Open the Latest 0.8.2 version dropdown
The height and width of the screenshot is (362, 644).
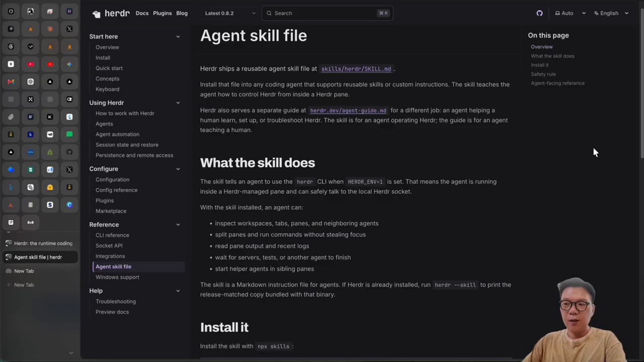230,13
